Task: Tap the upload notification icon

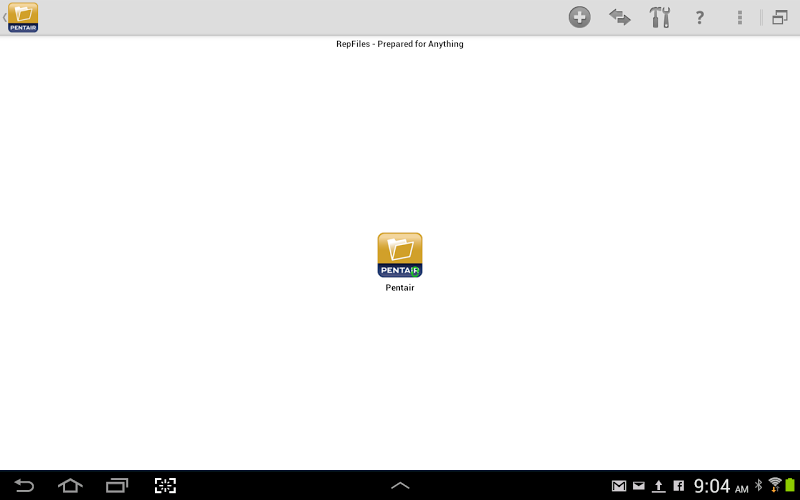Action: pos(659,486)
